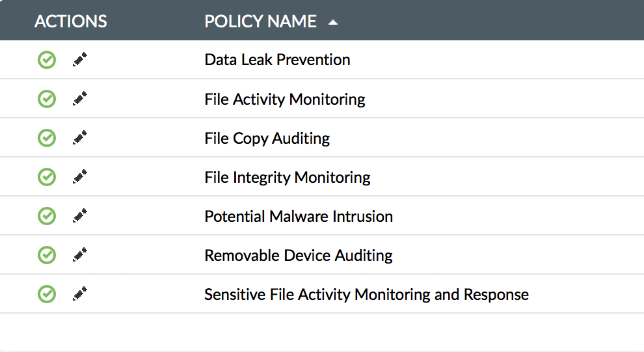The width and height of the screenshot is (644, 352).
Task: Toggle File Integrity Monitoring green checkmark
Action: click(x=47, y=177)
